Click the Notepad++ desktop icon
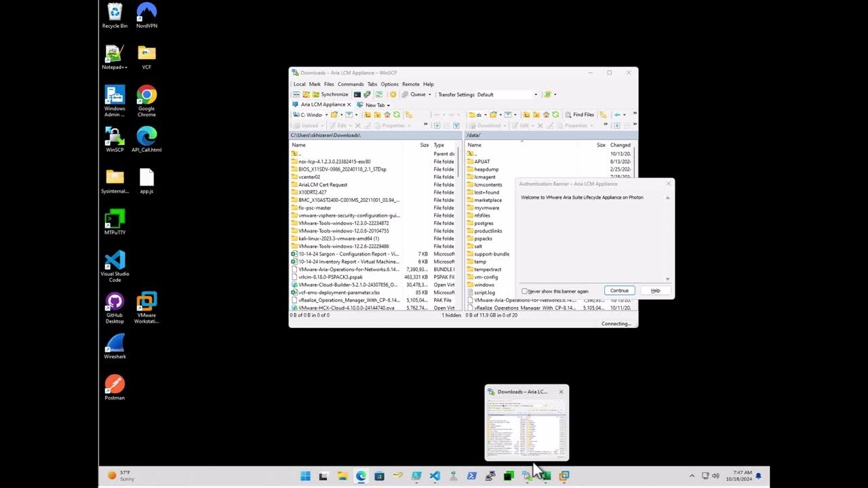The image size is (868, 488). (x=115, y=58)
